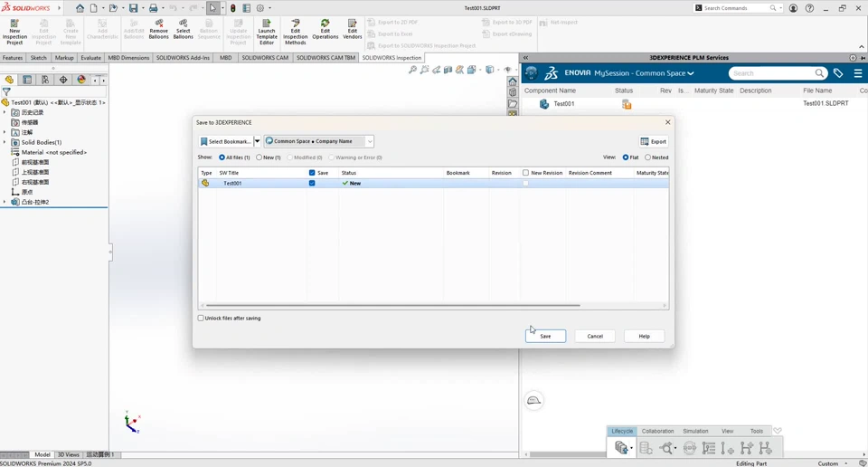Click New Inspection Project tool

[x=15, y=33]
